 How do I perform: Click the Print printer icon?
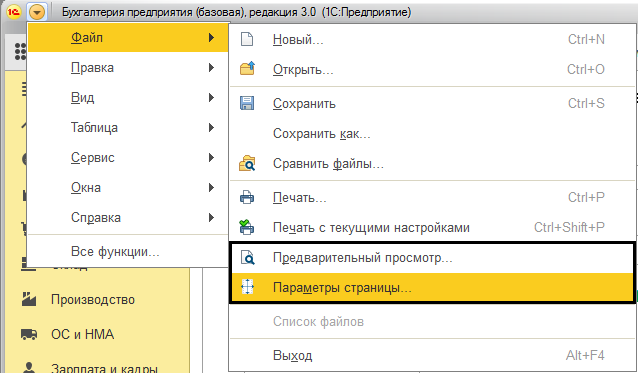[247, 198]
